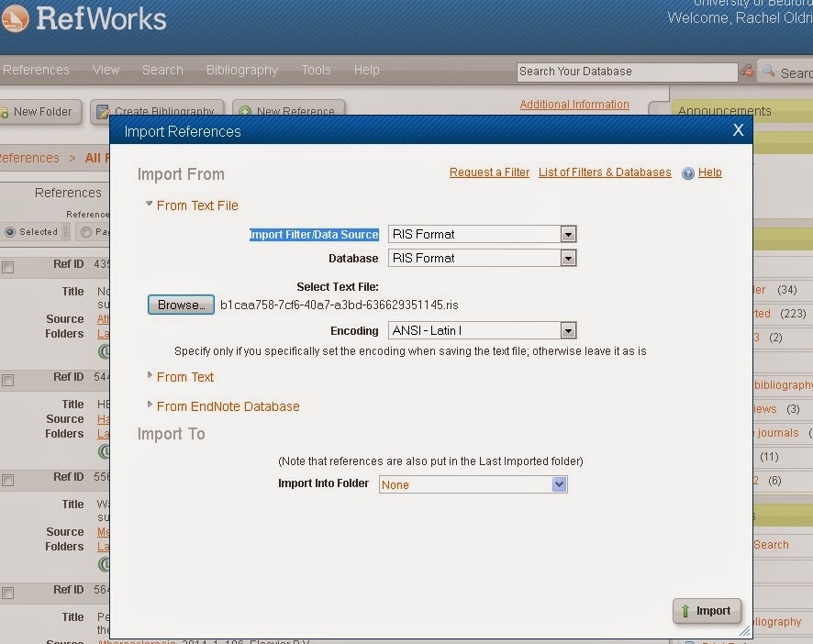Image resolution: width=813 pixels, height=644 pixels.
Task: Open the Help link in dialog
Action: tap(710, 172)
